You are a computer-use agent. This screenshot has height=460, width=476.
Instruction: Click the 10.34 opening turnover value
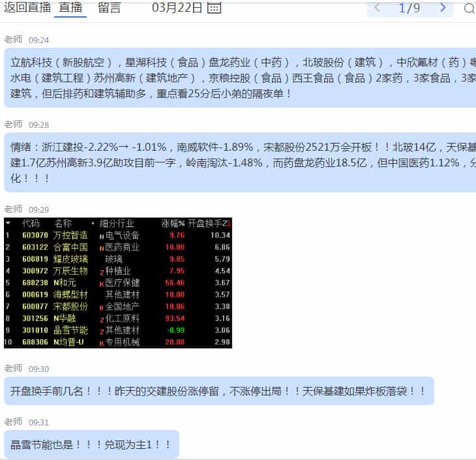point(220,236)
